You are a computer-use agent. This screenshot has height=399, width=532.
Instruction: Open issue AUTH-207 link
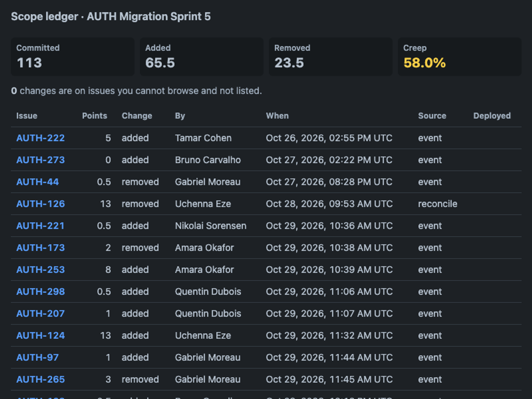coord(40,313)
